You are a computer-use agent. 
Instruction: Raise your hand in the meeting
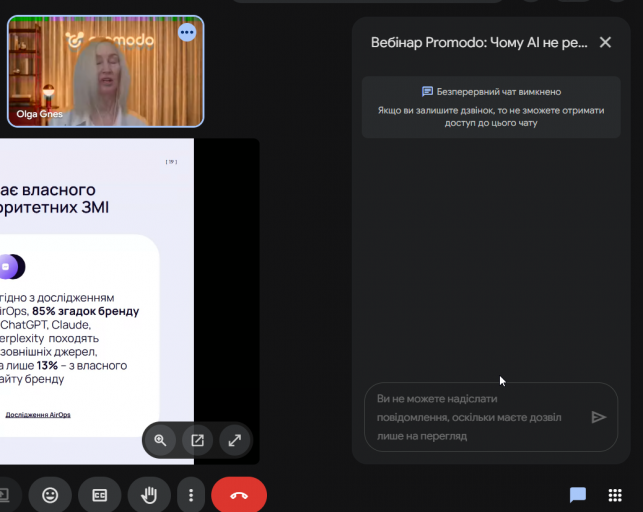[149, 495]
